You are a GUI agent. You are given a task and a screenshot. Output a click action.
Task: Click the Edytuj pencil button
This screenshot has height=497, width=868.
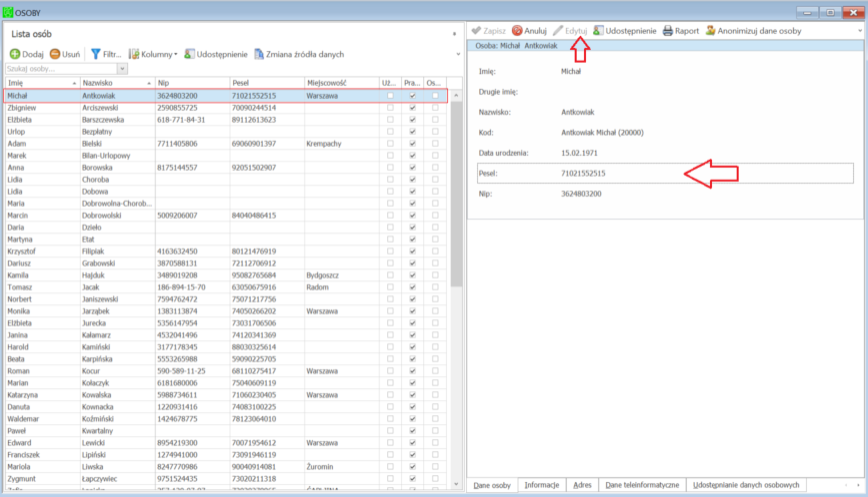click(570, 30)
